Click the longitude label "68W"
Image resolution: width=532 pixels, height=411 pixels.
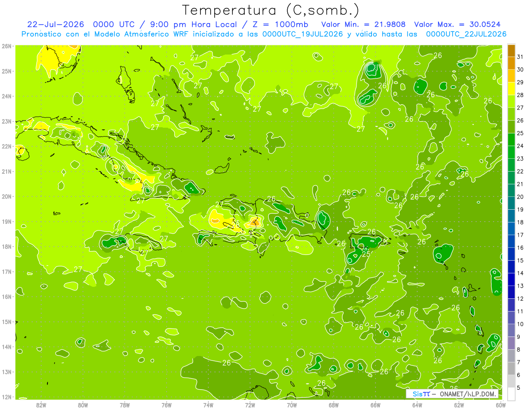coord(333,405)
